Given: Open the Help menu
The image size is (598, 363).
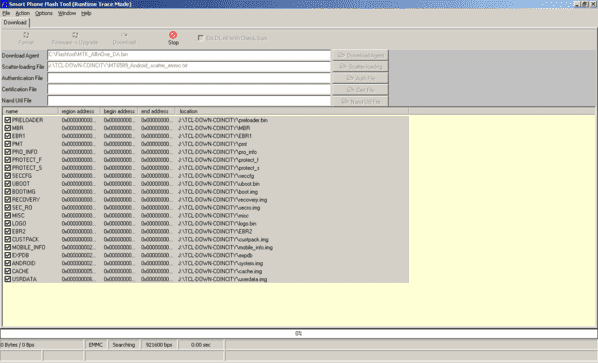Looking at the screenshot, I should click(86, 13).
